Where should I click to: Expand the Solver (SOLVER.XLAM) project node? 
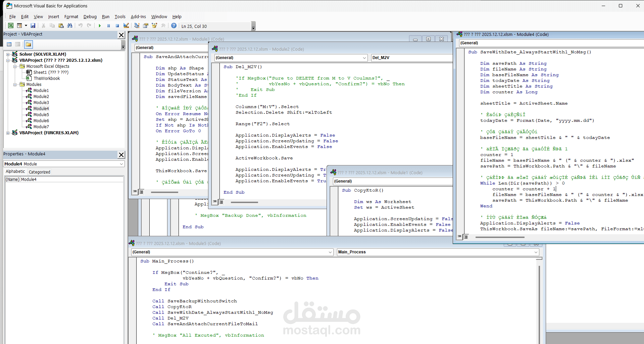(x=8, y=54)
